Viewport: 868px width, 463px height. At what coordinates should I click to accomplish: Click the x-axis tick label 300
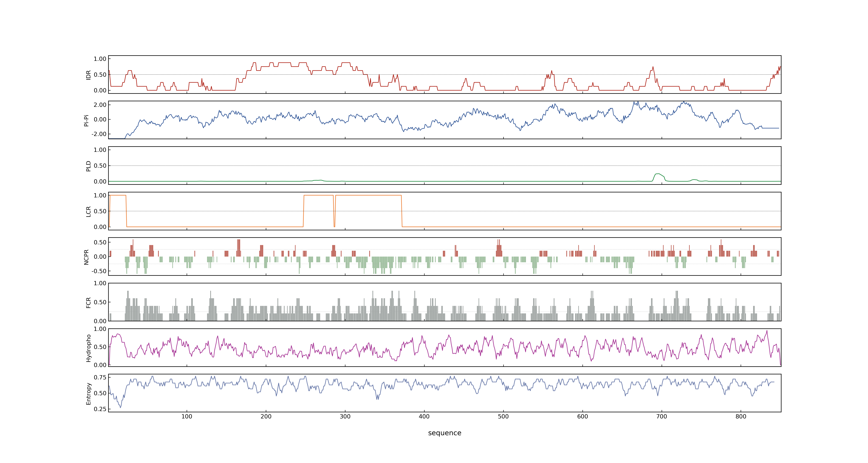345,416
